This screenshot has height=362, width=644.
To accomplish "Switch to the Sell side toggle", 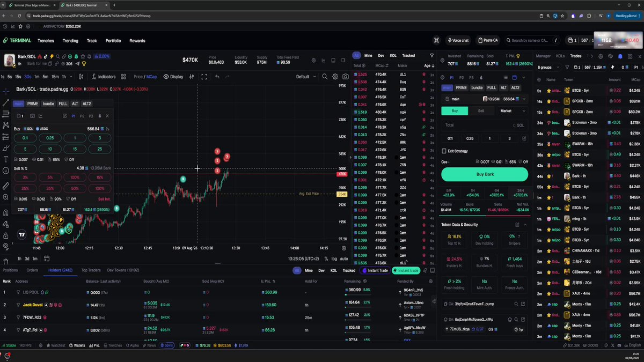I will 481,111.
